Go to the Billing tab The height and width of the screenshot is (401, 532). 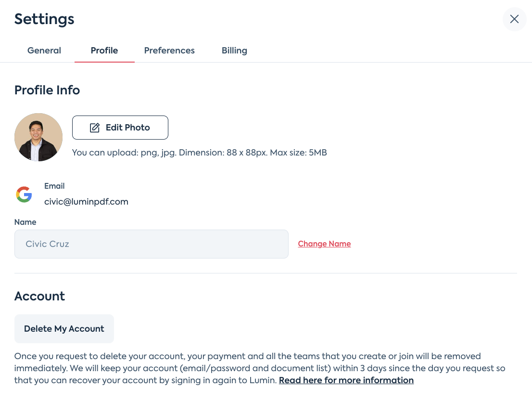(234, 51)
